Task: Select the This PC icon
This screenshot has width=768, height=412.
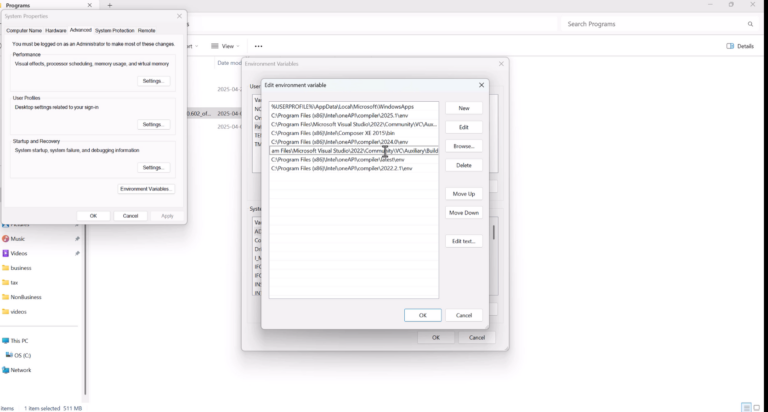Action: [6, 341]
